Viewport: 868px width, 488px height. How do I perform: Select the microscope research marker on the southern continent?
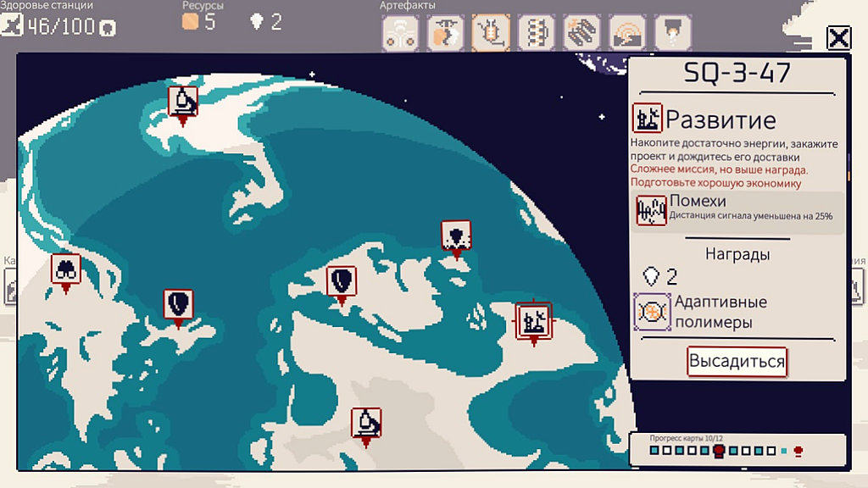click(366, 424)
